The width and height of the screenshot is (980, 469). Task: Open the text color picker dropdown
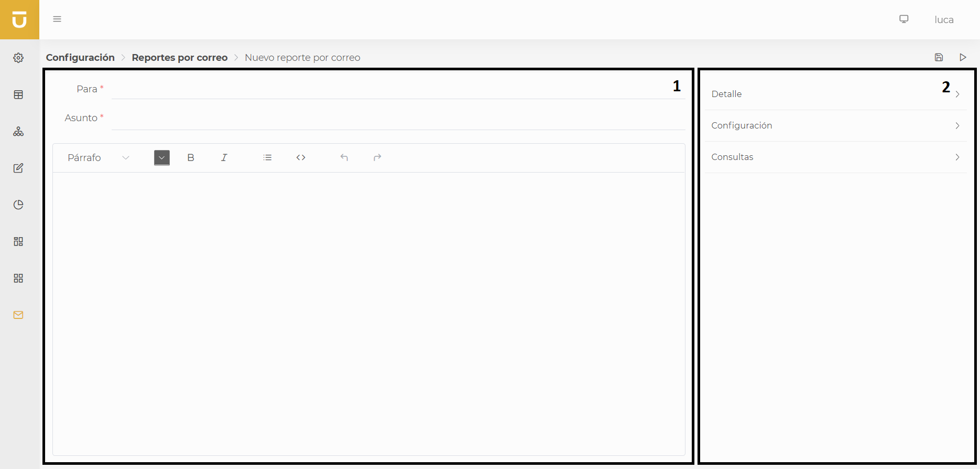[162, 157]
